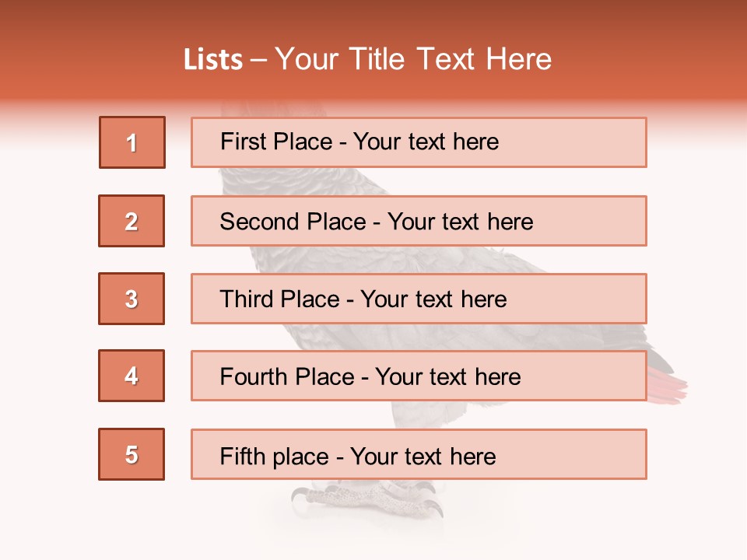Click 'Your text here' in Second Place row
Viewport: 747px width, 560px height.
point(460,222)
